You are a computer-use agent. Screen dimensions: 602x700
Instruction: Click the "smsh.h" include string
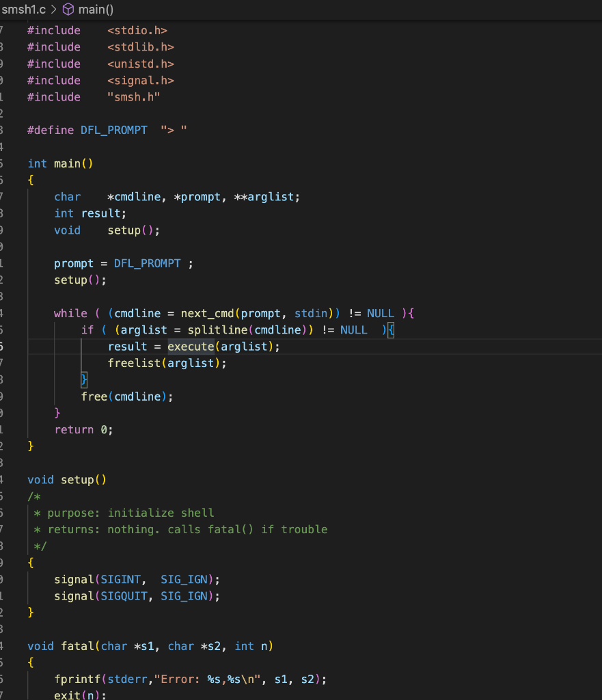[135, 96]
